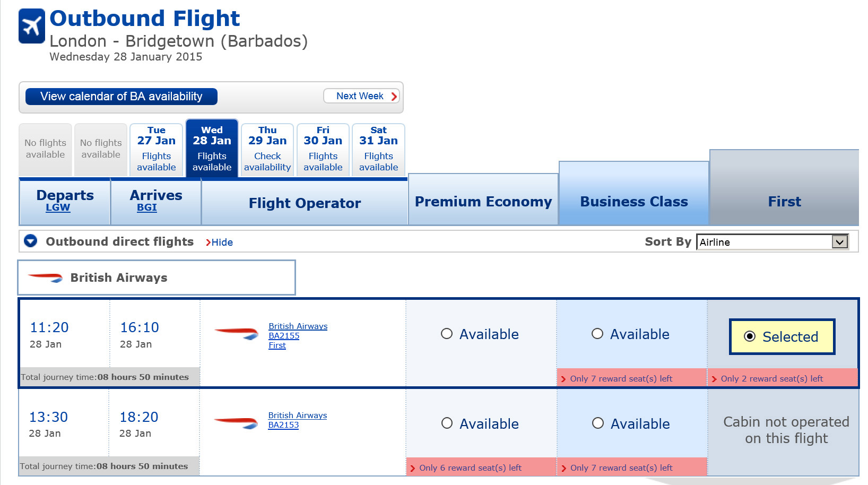Click View calendar of BA availability button

pos(121,97)
